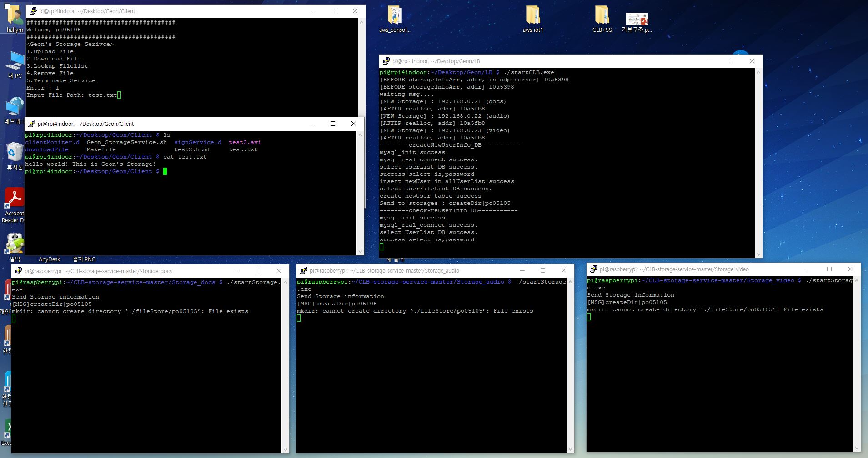The height and width of the screenshot is (458, 868).
Task: Click 'clientMoniter.d' in ls output
Action: pyautogui.click(x=52, y=142)
